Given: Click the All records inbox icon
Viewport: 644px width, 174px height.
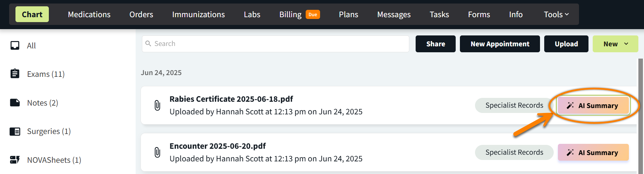Looking at the screenshot, I should 15,46.
